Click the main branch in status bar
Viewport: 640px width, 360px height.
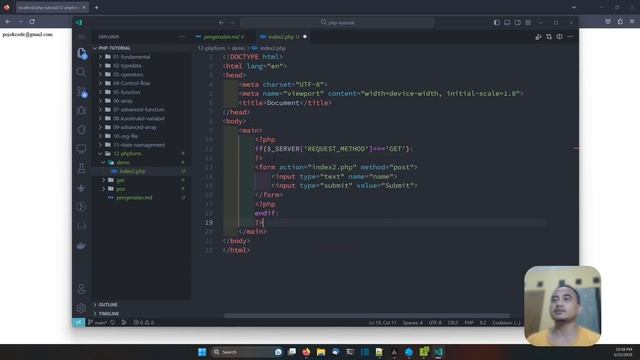pos(97,322)
